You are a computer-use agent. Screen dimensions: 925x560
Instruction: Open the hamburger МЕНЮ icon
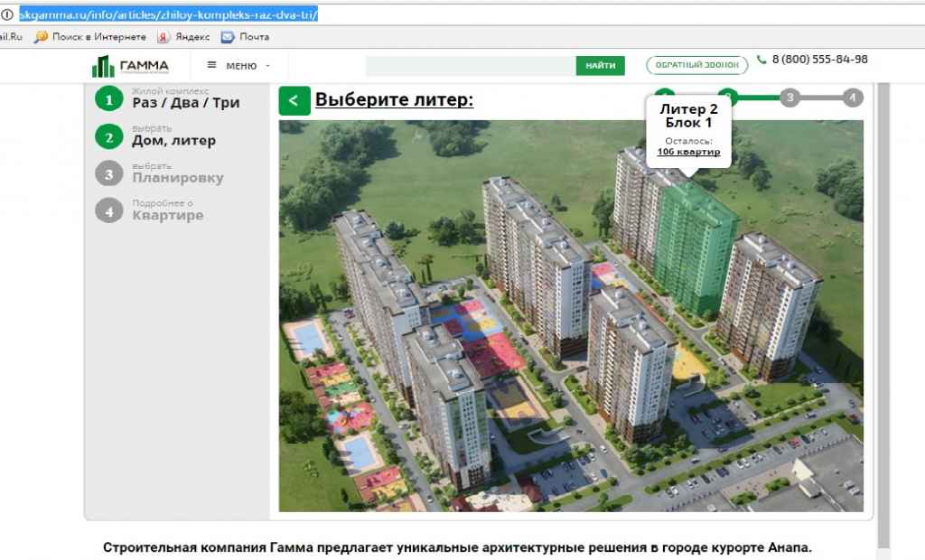tap(211, 65)
